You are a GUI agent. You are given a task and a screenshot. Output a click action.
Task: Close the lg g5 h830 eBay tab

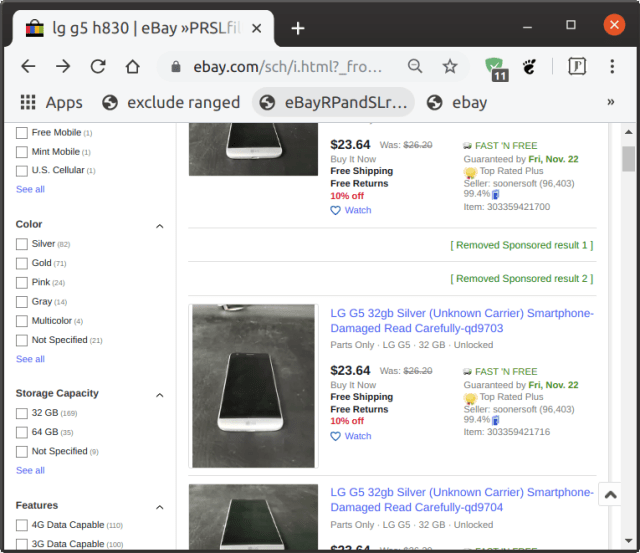[x=256, y=28]
